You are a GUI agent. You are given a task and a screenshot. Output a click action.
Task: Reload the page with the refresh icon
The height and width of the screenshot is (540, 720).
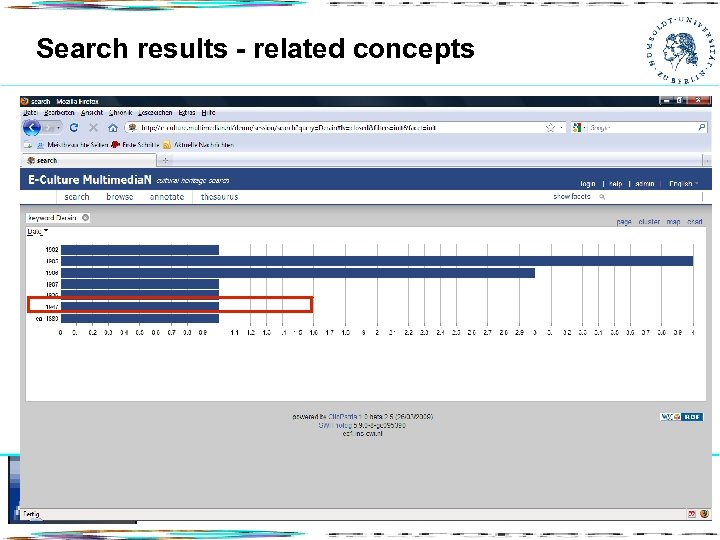point(73,128)
